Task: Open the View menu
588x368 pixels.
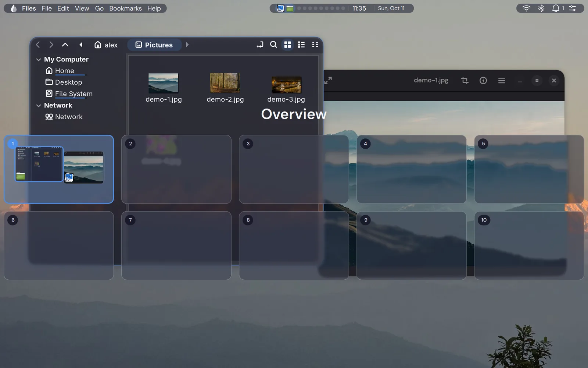Action: pyautogui.click(x=82, y=8)
